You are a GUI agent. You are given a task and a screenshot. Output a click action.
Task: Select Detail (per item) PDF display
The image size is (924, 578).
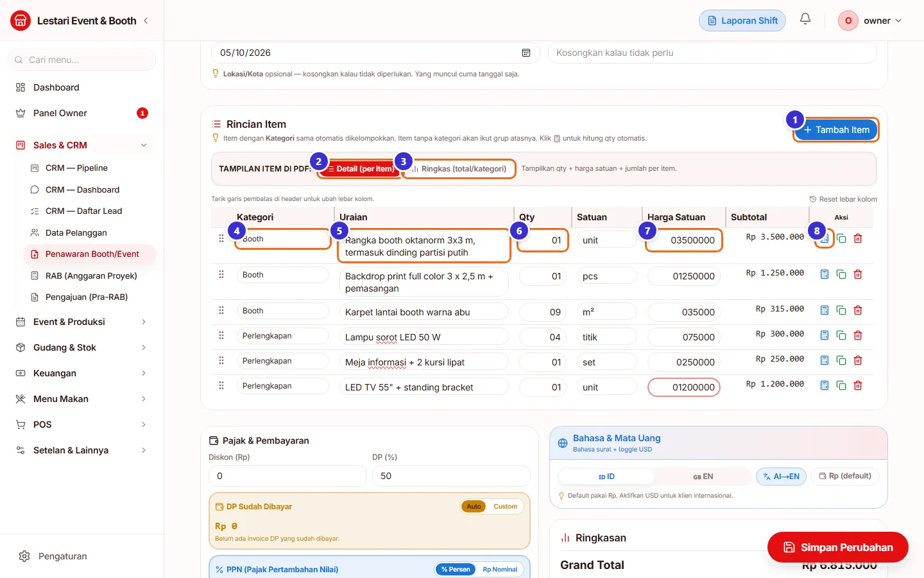(x=359, y=169)
